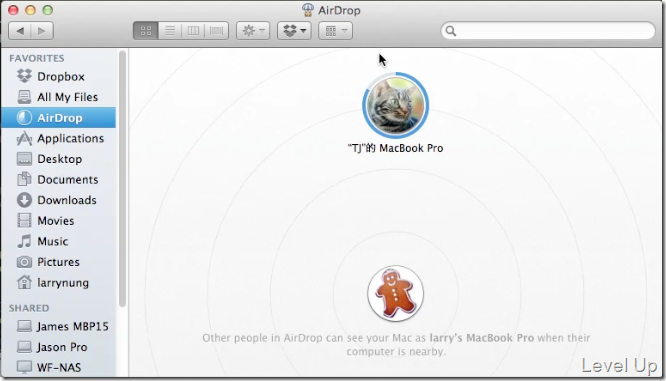666x381 pixels.
Task: Click the SHARED sidebar heading
Action: pyautogui.click(x=29, y=308)
